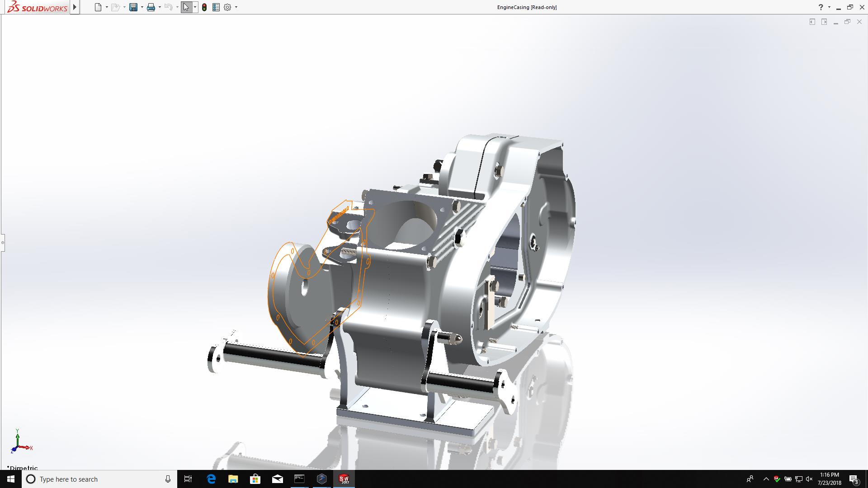
Task: Open the Help dropdown menu arrow
Action: coord(829,7)
